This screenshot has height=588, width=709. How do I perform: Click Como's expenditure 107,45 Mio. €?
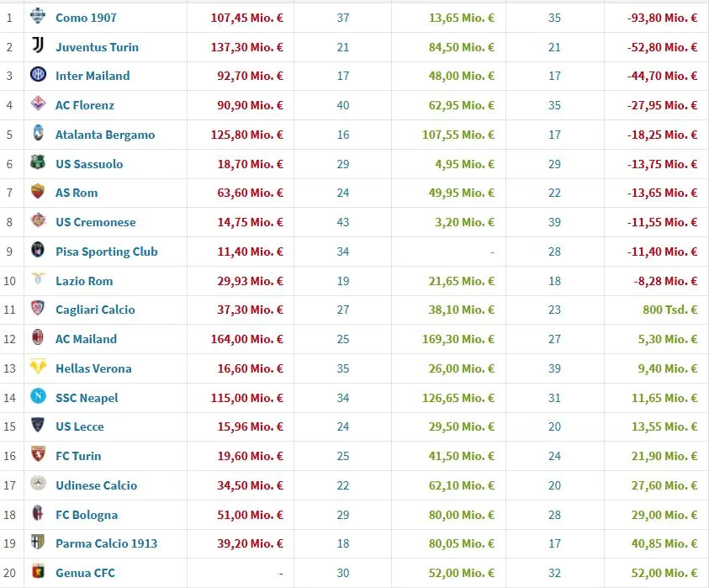pyautogui.click(x=247, y=18)
